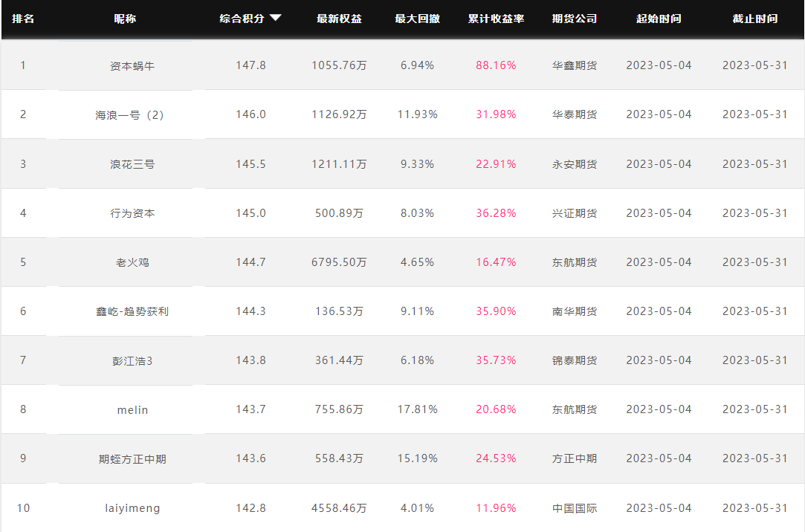Image resolution: width=805 pixels, height=532 pixels.
Task: Click the 截止时间 column header
Action: pyautogui.click(x=754, y=19)
